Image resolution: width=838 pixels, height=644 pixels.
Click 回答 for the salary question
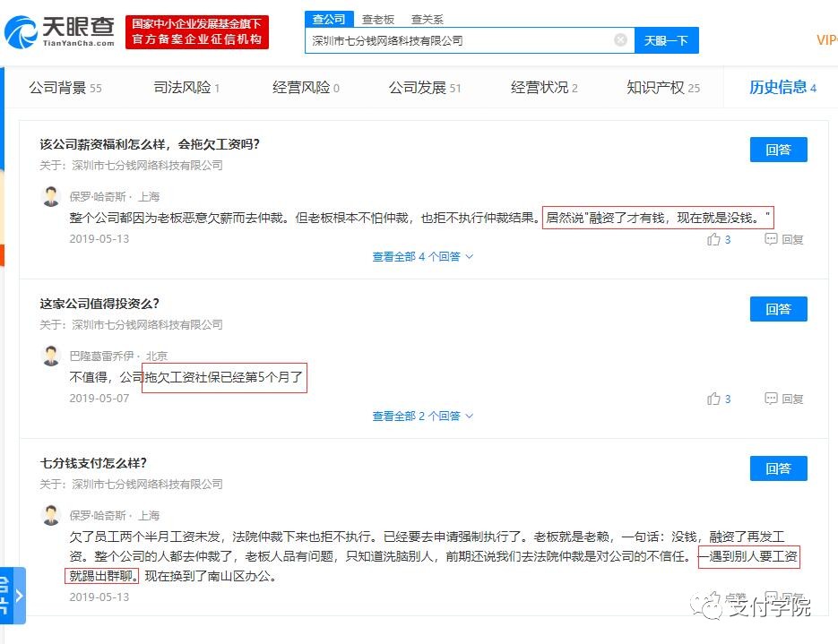[778, 150]
